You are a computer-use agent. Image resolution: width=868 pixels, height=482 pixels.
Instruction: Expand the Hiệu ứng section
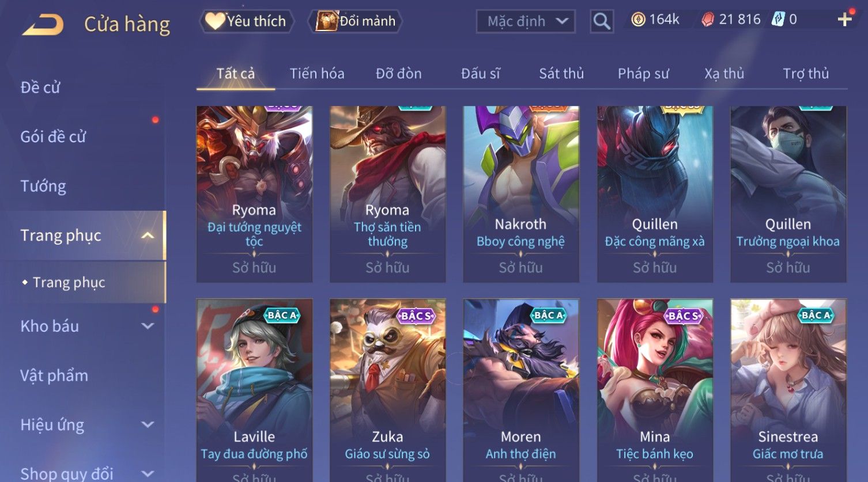click(x=148, y=425)
